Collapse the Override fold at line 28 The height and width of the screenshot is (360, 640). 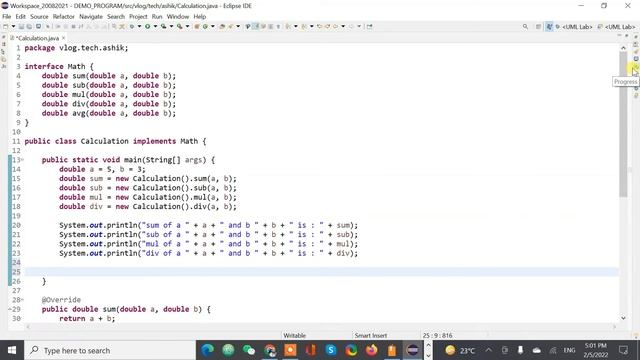pos(22,300)
